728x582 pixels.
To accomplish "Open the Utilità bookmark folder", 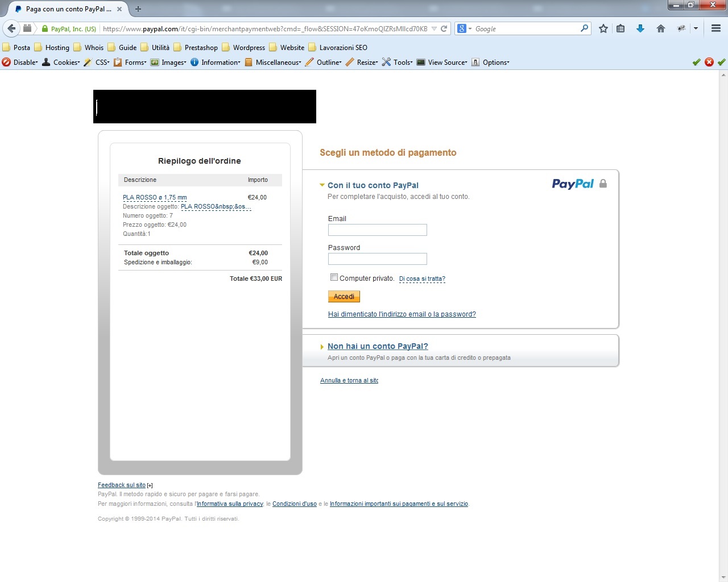I will pyautogui.click(x=155, y=47).
